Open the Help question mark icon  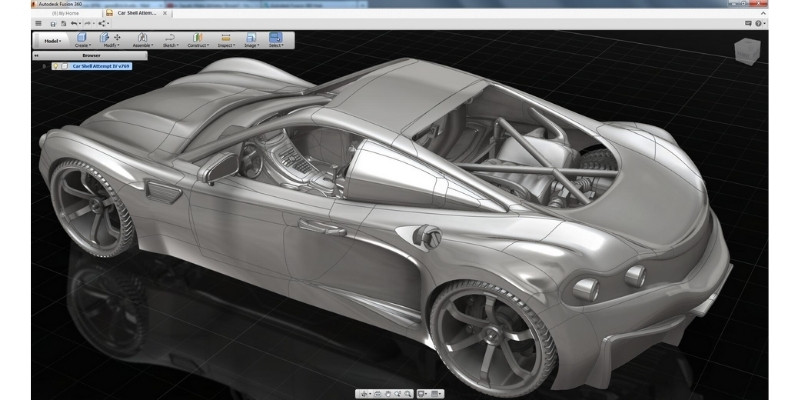click(758, 23)
